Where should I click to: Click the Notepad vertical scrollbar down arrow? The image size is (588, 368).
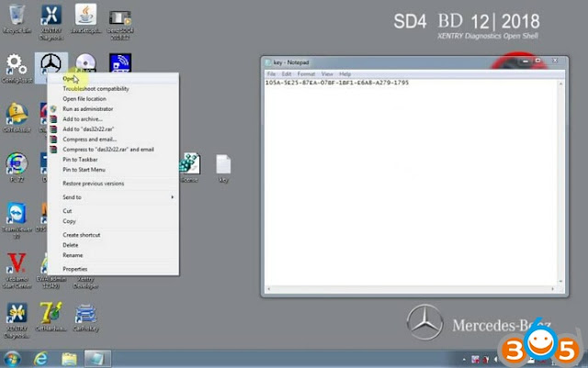point(561,282)
